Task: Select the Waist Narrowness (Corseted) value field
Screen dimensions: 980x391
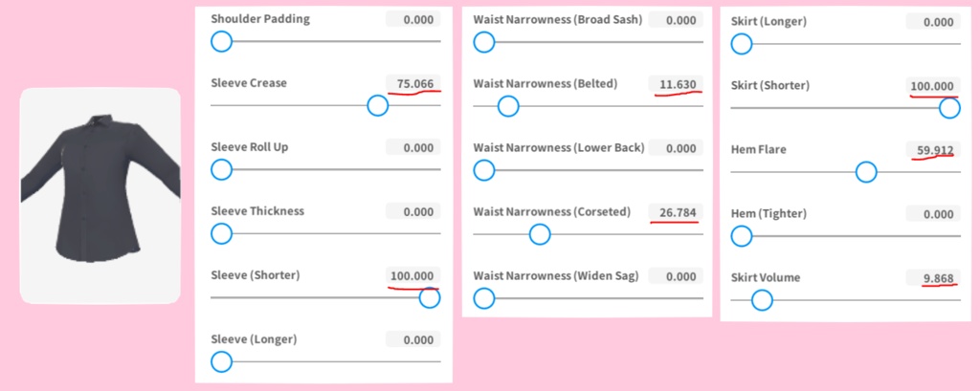Action: pyautogui.click(x=676, y=211)
